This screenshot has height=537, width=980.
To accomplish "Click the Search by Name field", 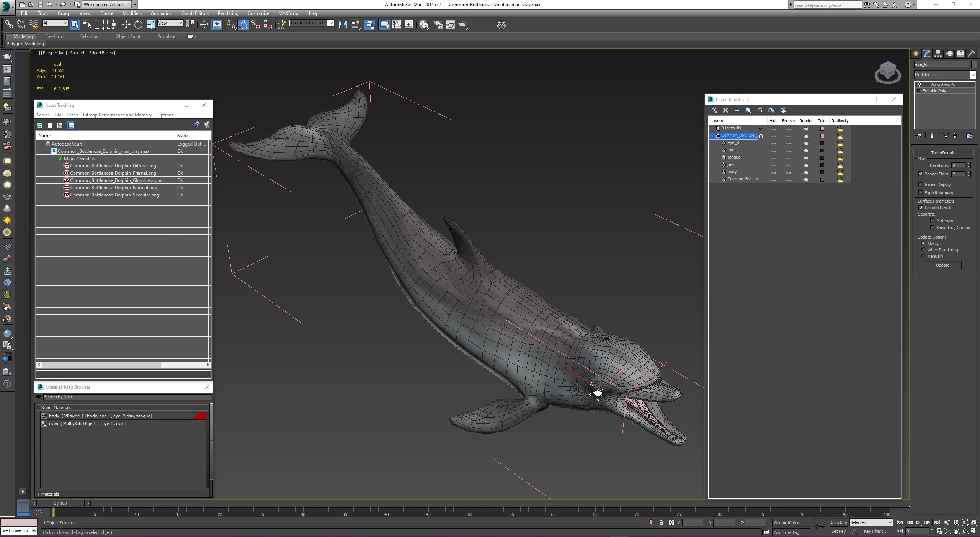I will click(126, 397).
